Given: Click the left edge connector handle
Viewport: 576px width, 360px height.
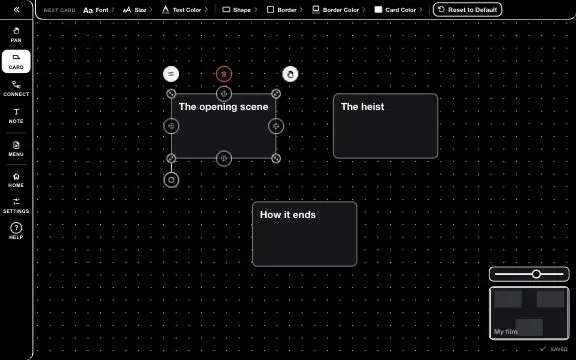Looking at the screenshot, I should [x=171, y=126].
